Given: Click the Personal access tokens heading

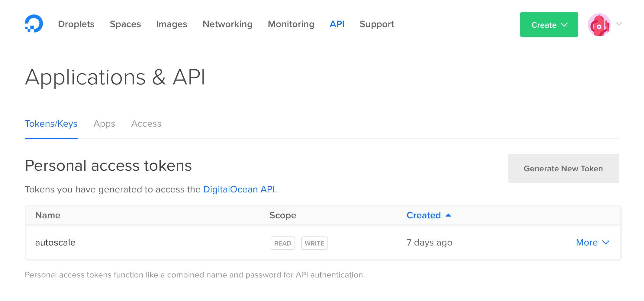Looking at the screenshot, I should 108,166.
